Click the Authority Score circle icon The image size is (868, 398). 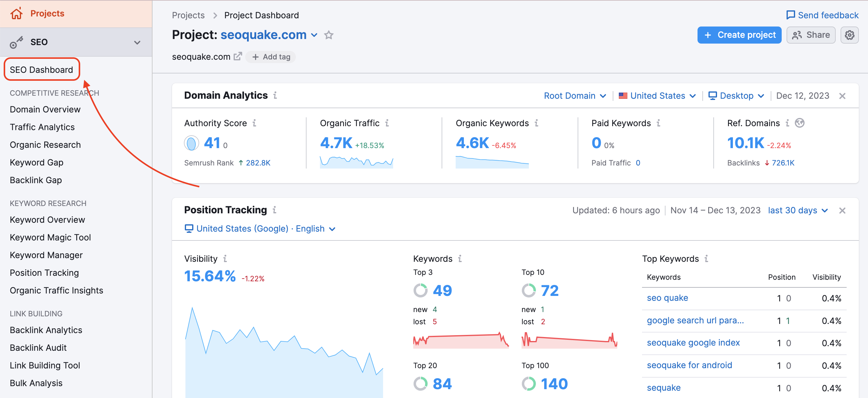click(192, 143)
